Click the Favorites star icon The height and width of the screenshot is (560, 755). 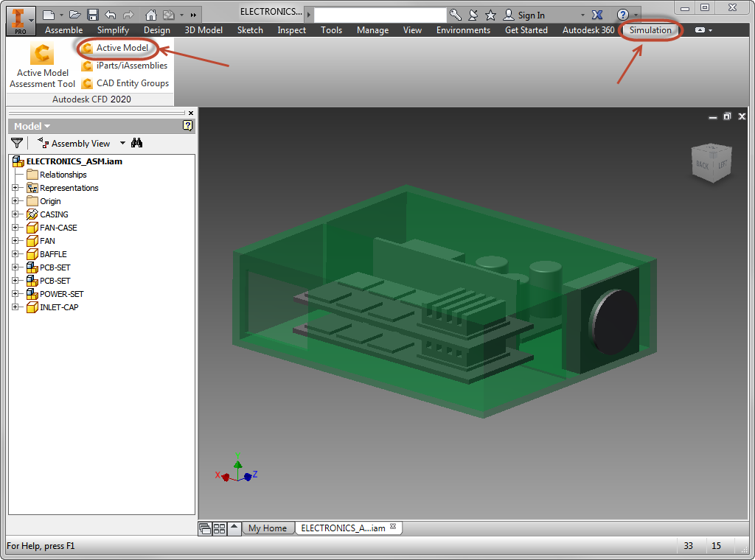coord(490,15)
